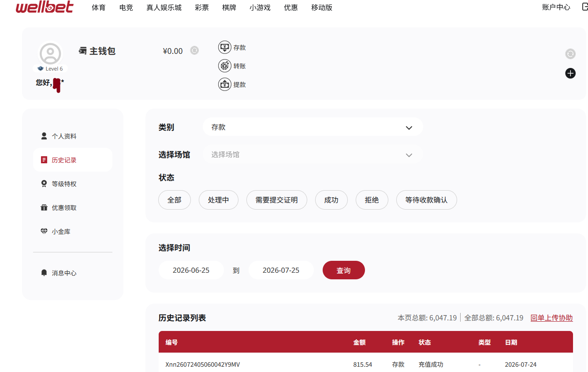Screen dimensions: 588x372
Task: Click the wellbet logo
Action: pyautogui.click(x=45, y=7)
